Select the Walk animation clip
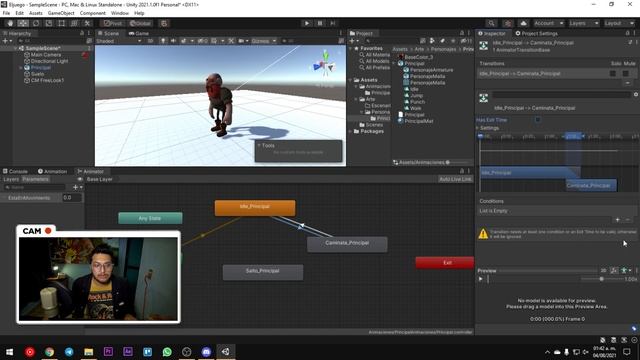The height and width of the screenshot is (360, 640). tap(416, 109)
